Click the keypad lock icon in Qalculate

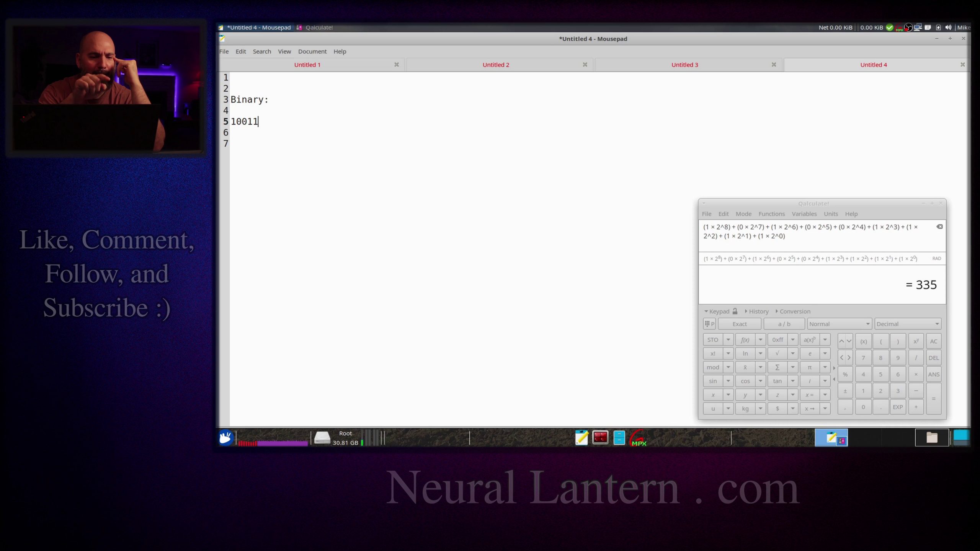735,311
